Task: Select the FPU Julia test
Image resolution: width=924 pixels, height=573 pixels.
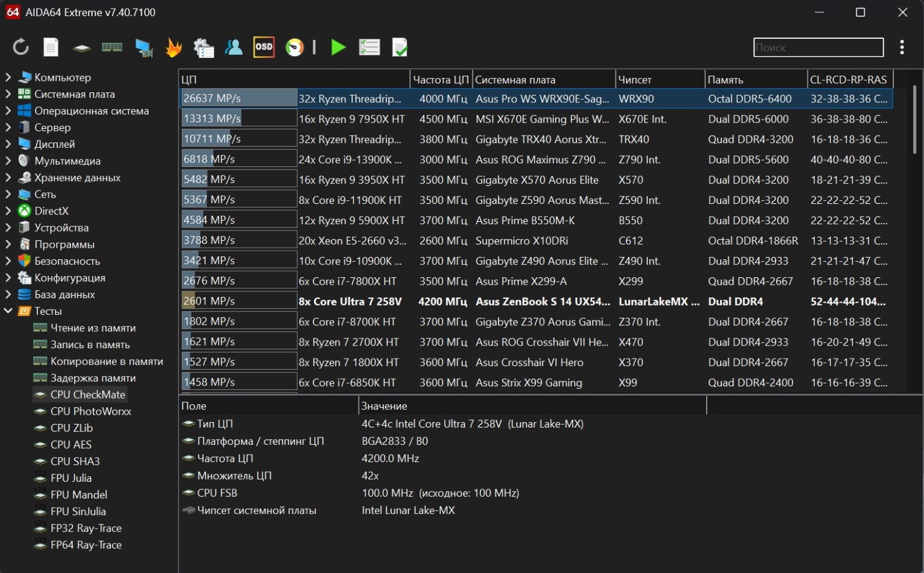Action: pos(71,478)
